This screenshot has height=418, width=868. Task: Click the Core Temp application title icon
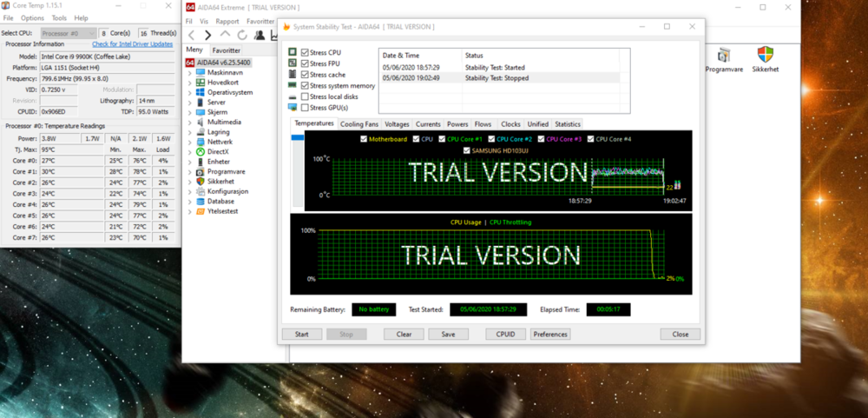tap(5, 5)
